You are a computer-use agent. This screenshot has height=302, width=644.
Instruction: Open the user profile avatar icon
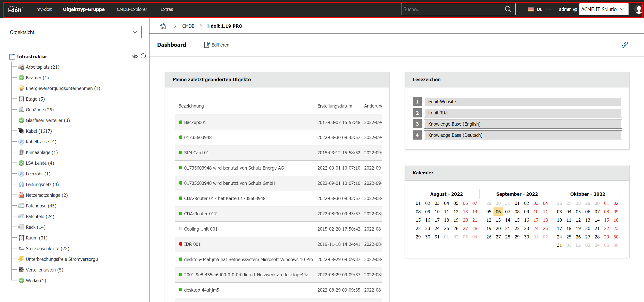coord(638,9)
